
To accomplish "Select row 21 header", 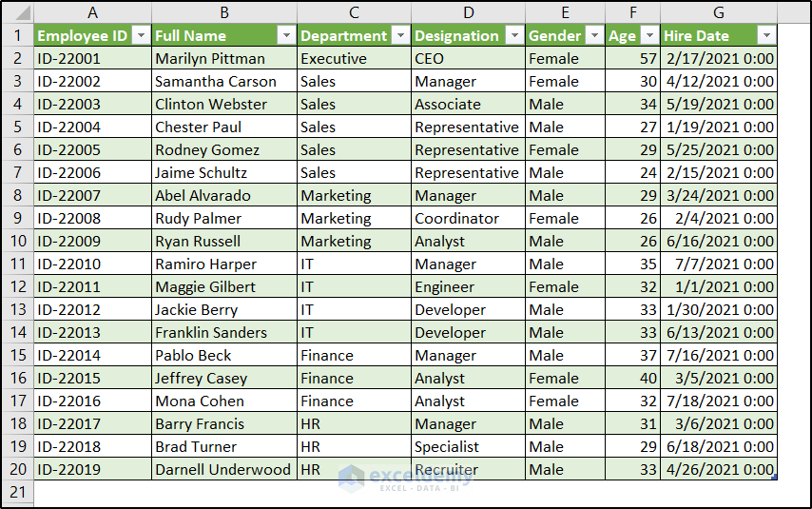I will click(x=16, y=492).
